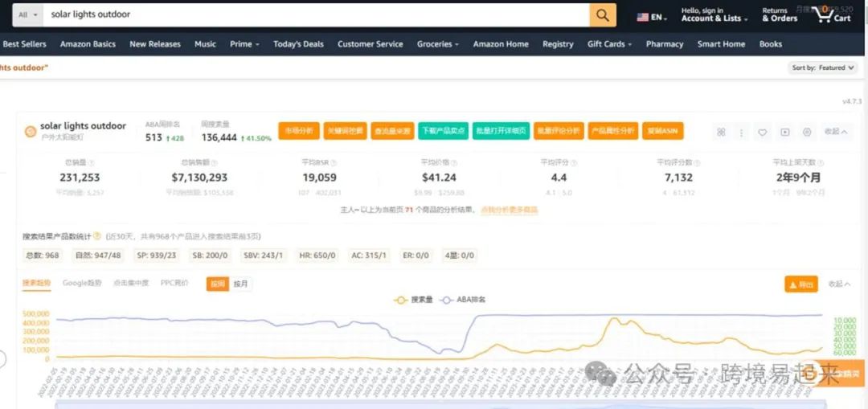The image size is (868, 409).
Task: Click the orange search magnifier button
Action: (x=602, y=15)
